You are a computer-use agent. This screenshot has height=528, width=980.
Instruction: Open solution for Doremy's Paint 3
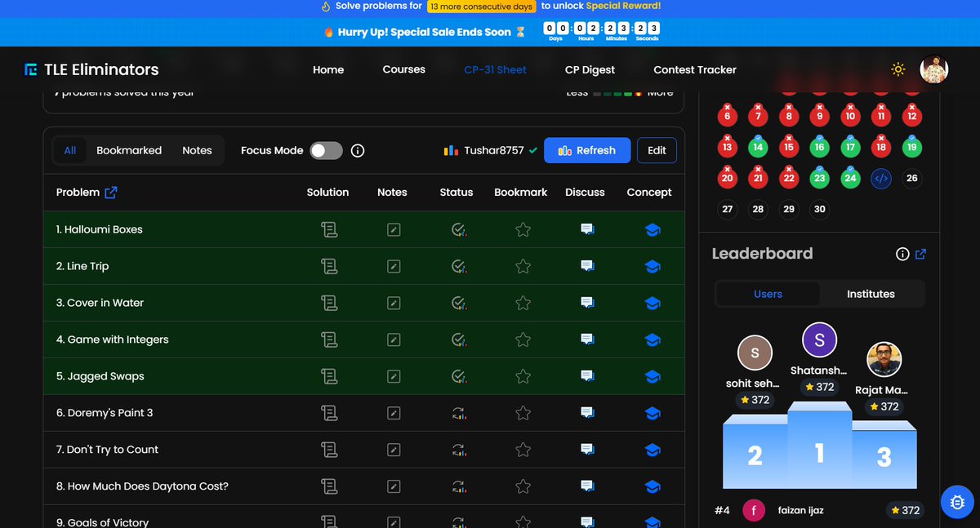pyautogui.click(x=329, y=413)
